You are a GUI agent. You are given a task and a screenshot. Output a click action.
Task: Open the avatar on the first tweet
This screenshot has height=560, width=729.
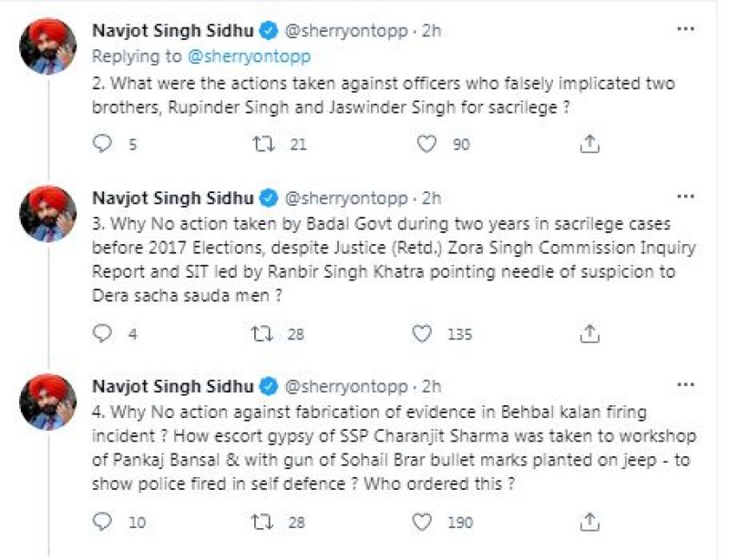[48, 46]
